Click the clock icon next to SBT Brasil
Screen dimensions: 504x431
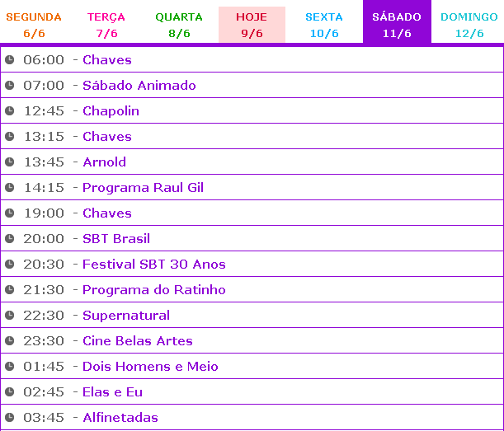point(10,239)
